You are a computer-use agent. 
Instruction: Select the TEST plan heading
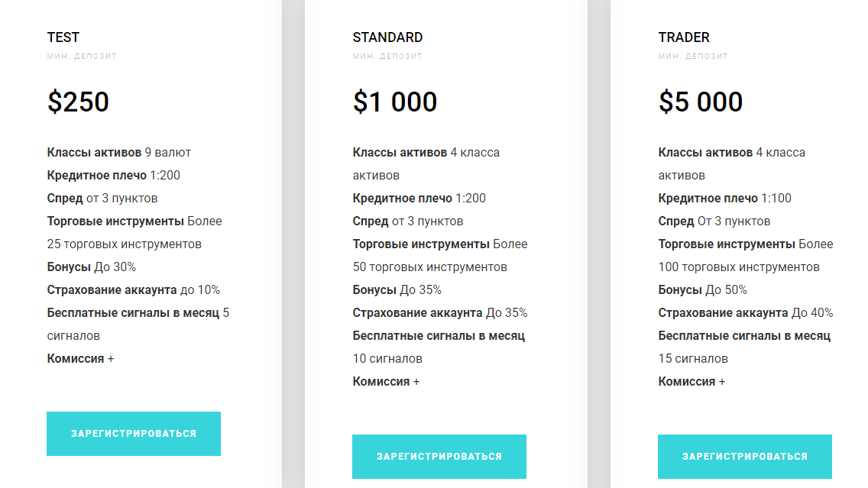tap(63, 37)
